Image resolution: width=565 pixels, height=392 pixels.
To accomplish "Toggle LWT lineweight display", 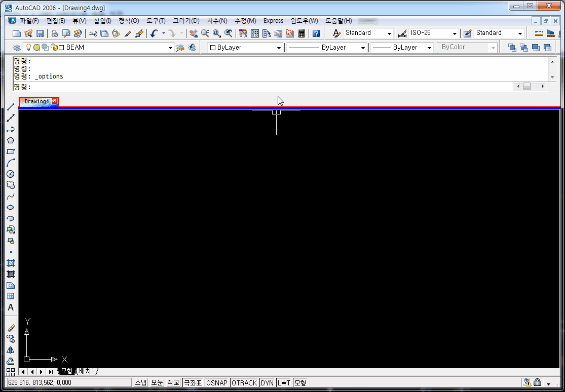I will [x=284, y=383].
